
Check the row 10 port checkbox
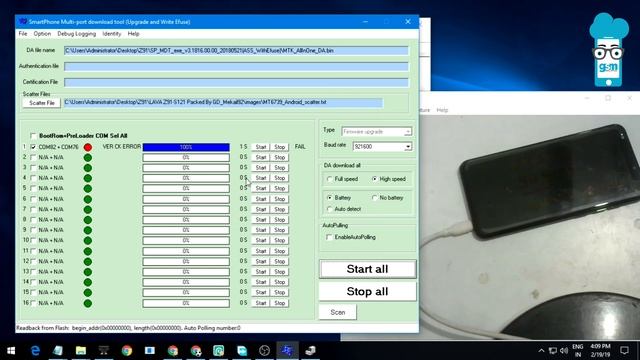coord(33,240)
